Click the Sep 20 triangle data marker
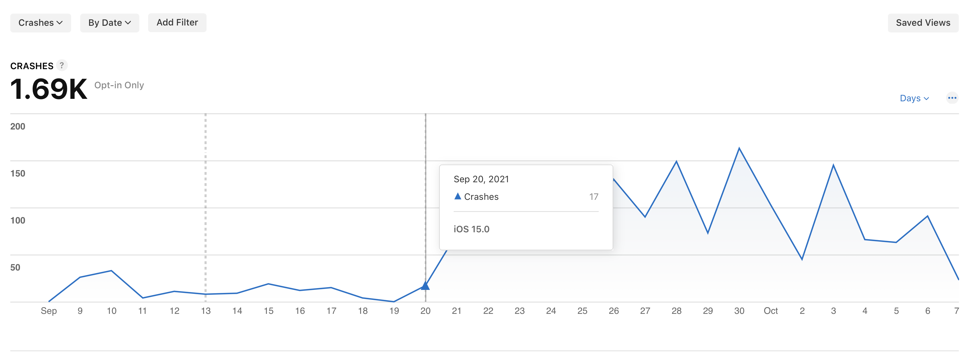Image resolution: width=980 pixels, height=356 pixels. (x=425, y=286)
